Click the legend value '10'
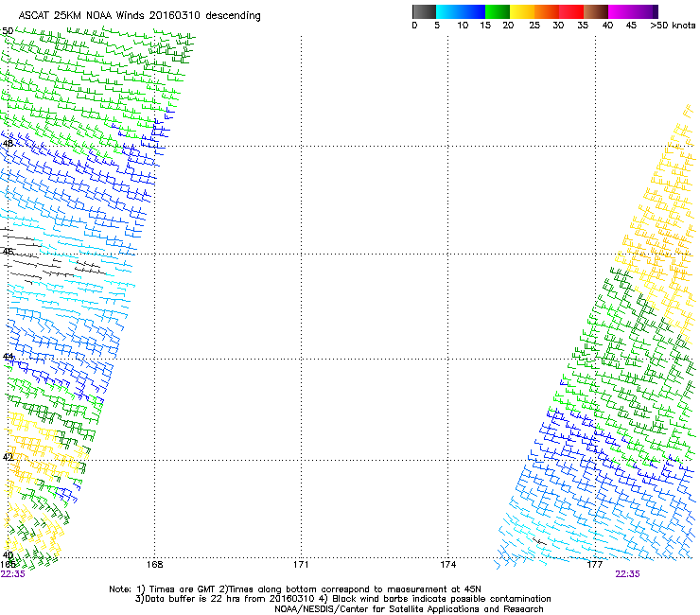 (x=463, y=26)
